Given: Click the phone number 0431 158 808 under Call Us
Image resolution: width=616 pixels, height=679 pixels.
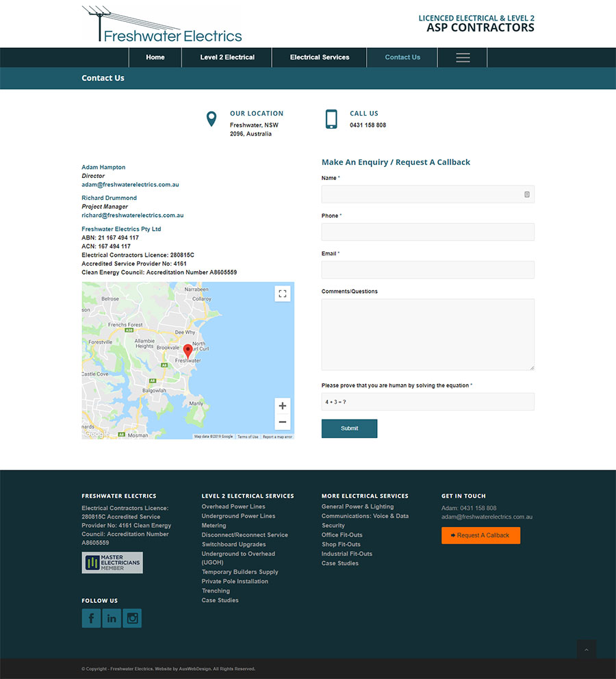Looking at the screenshot, I should (x=368, y=125).
